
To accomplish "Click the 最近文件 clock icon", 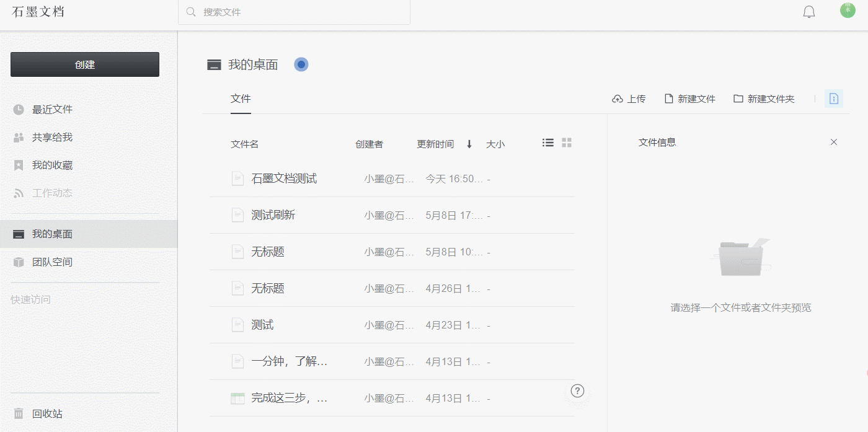I will [x=19, y=110].
